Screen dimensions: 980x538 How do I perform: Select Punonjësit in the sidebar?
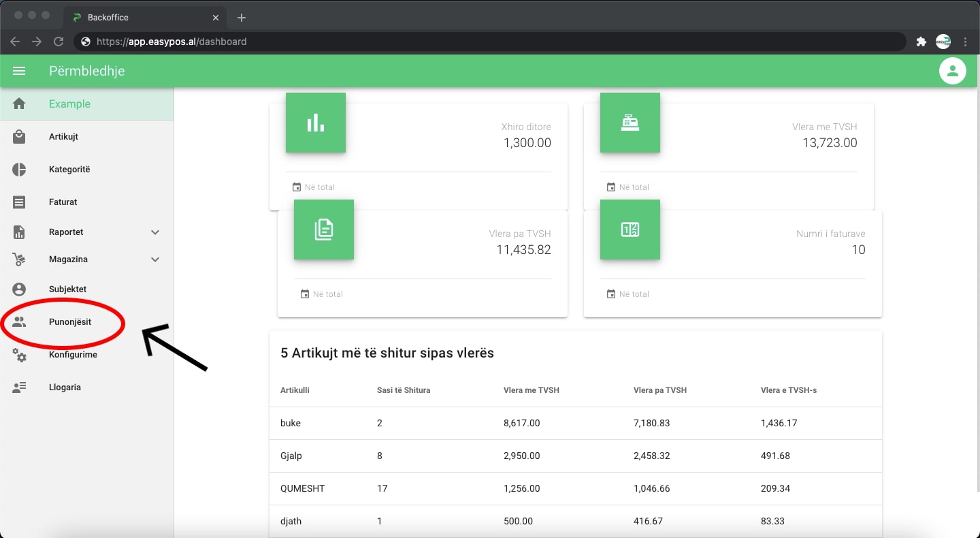click(69, 322)
